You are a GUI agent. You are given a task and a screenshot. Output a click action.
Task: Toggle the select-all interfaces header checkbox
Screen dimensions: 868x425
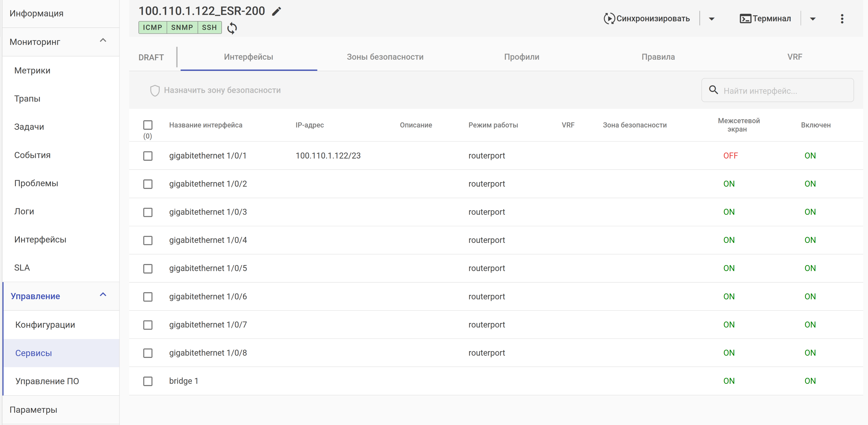tap(147, 125)
